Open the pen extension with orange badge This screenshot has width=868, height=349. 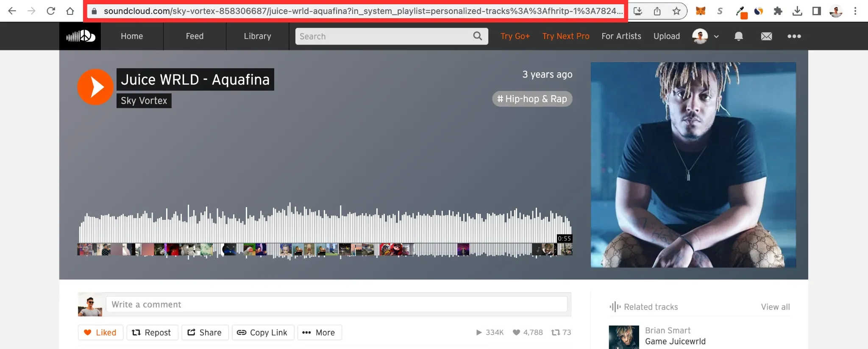click(x=741, y=12)
